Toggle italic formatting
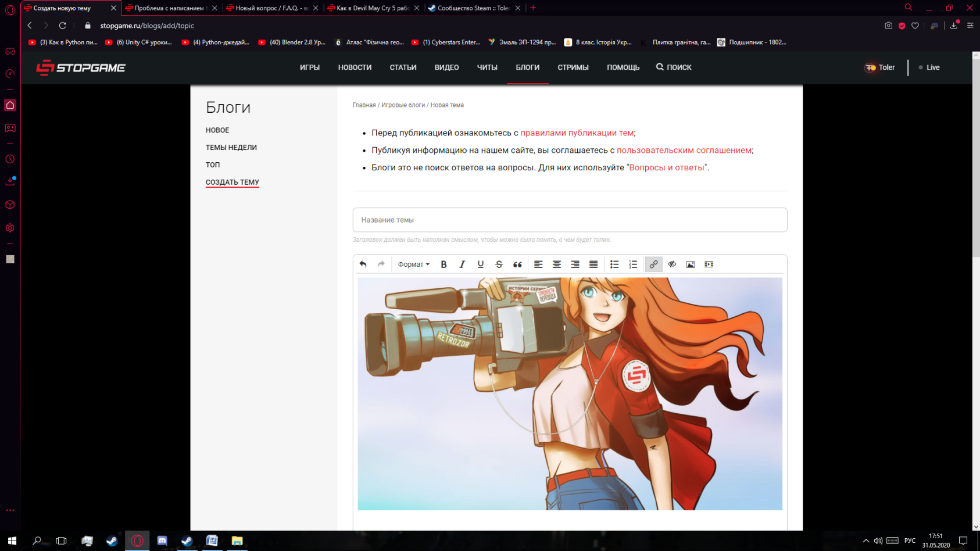 [462, 264]
